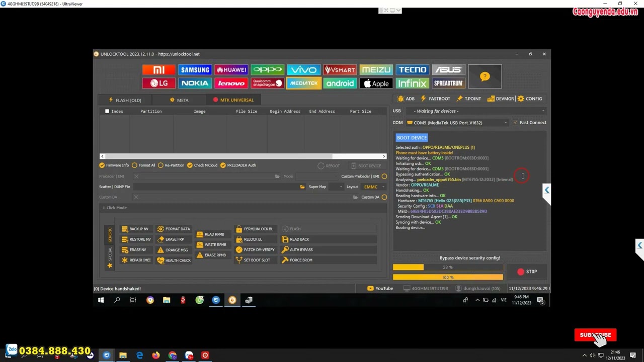The height and width of the screenshot is (362, 644).
Task: Select the Lenovo brand icon
Action: (231, 83)
